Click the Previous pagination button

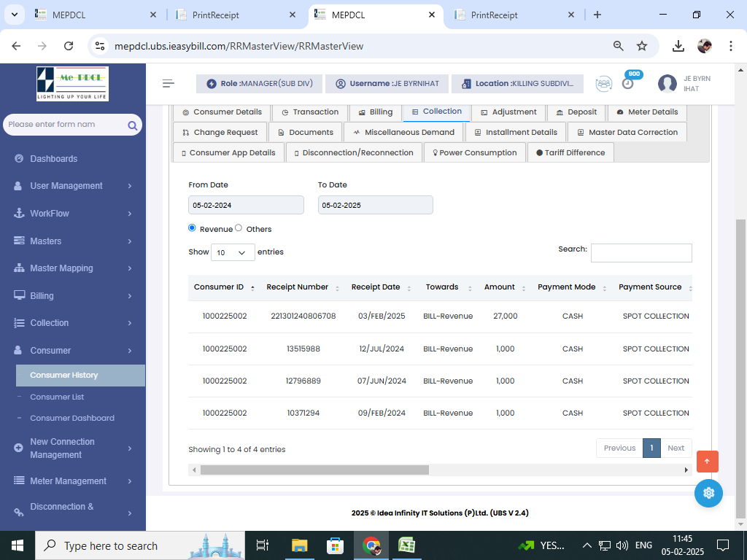[619, 448]
